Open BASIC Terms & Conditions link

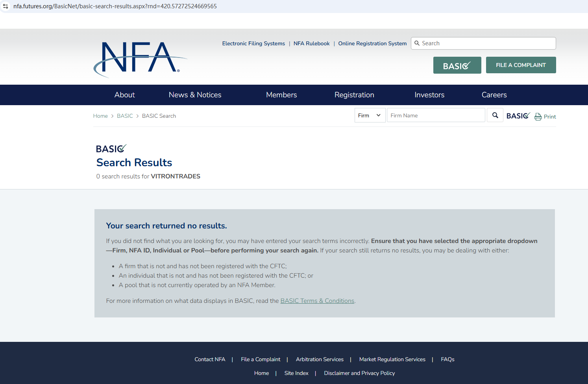click(x=317, y=301)
